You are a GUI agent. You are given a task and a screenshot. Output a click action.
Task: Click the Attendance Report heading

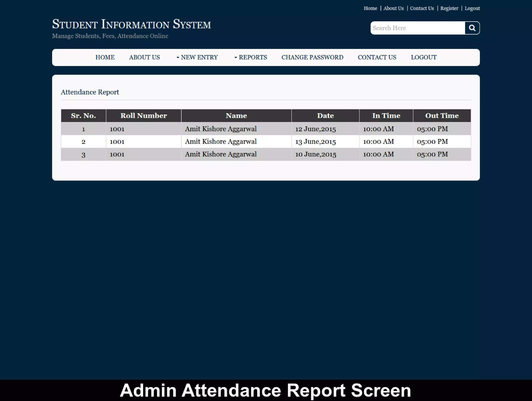click(x=90, y=92)
